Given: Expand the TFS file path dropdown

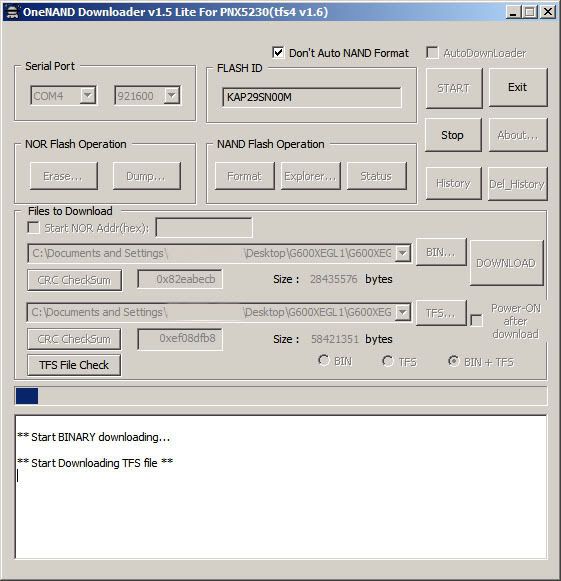Looking at the screenshot, I should tap(402, 312).
